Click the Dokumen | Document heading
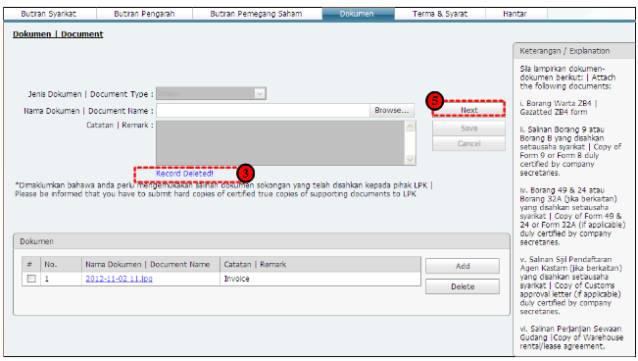Screen dimensions: 638x361 click(x=58, y=34)
